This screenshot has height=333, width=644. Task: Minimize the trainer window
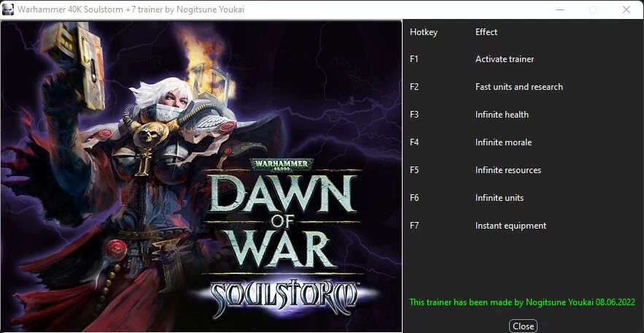[x=560, y=9]
